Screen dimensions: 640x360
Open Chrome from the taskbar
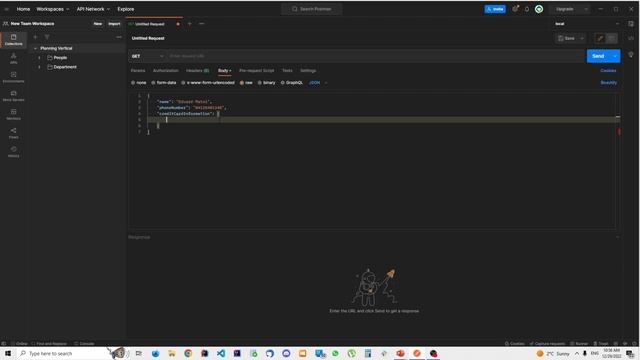pyautogui.click(x=188, y=353)
